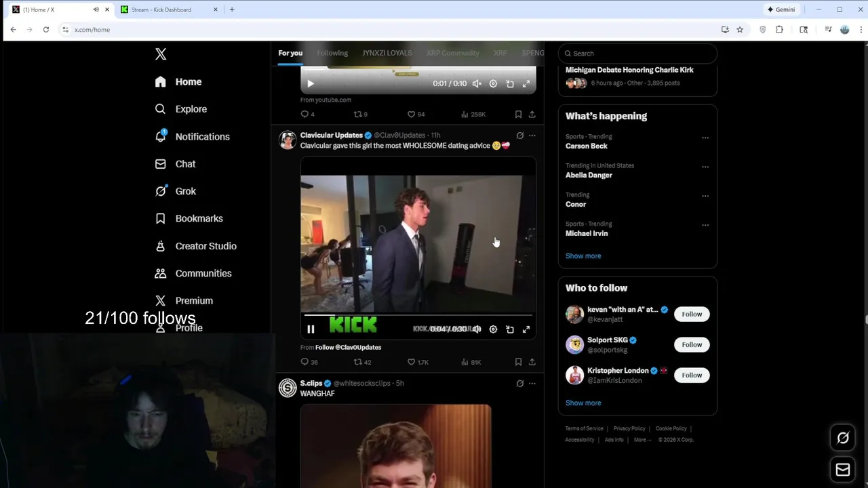Viewport: 868px width, 488px height.
Task: Open floating Grok button
Action: point(843,438)
